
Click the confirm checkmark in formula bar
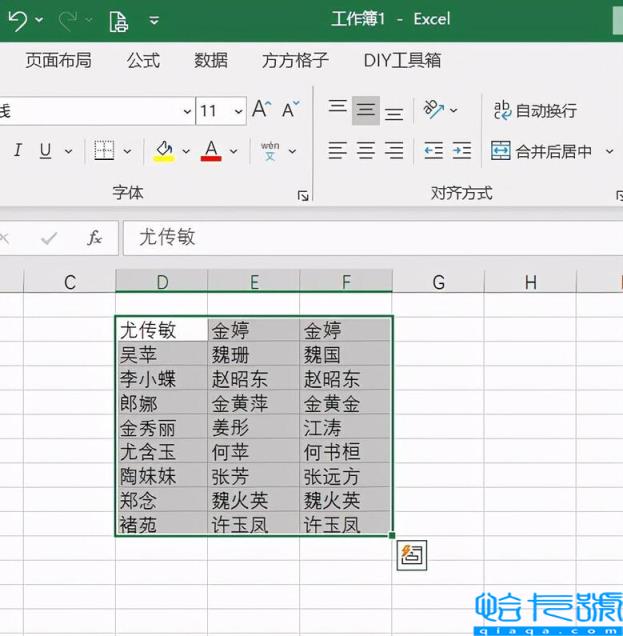coord(49,238)
